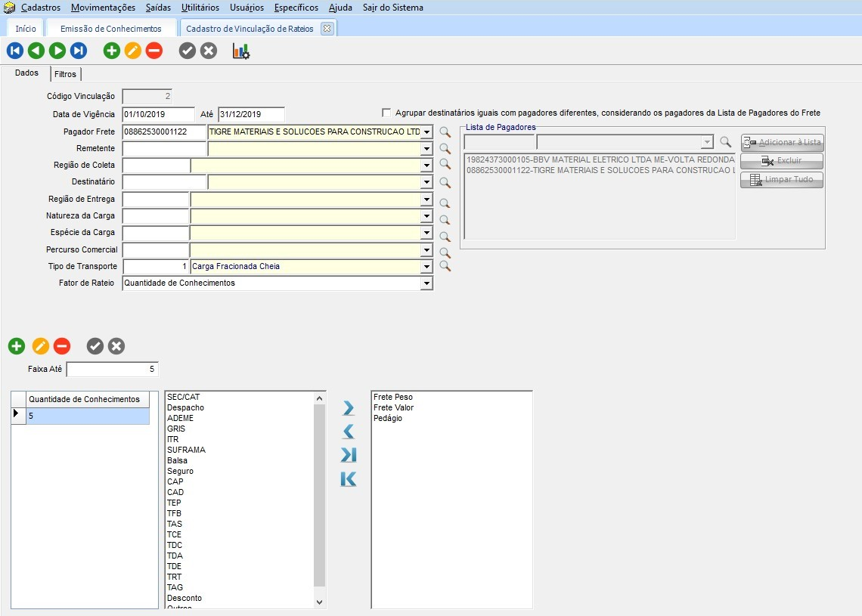The height and width of the screenshot is (616, 862).
Task: Click magnifier search next to Pagador Frete
Action: point(445,132)
